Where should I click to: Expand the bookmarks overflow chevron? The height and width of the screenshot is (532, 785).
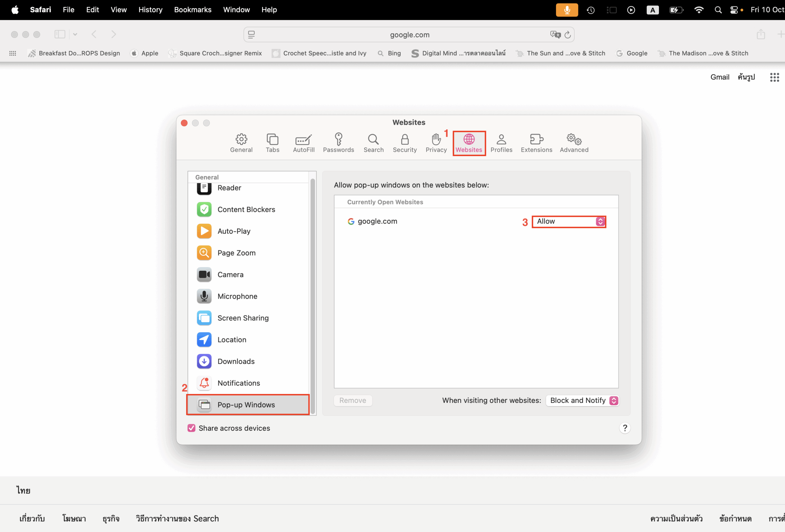(75, 34)
